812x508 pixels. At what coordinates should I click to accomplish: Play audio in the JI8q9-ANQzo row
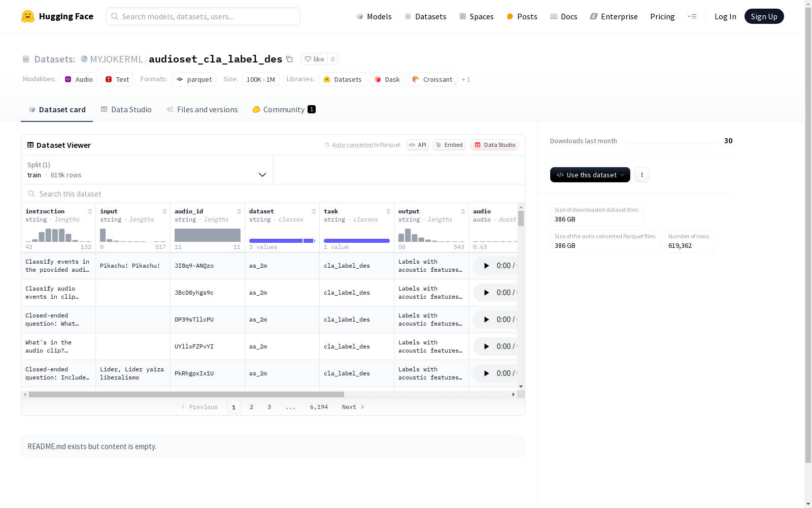[486, 266]
